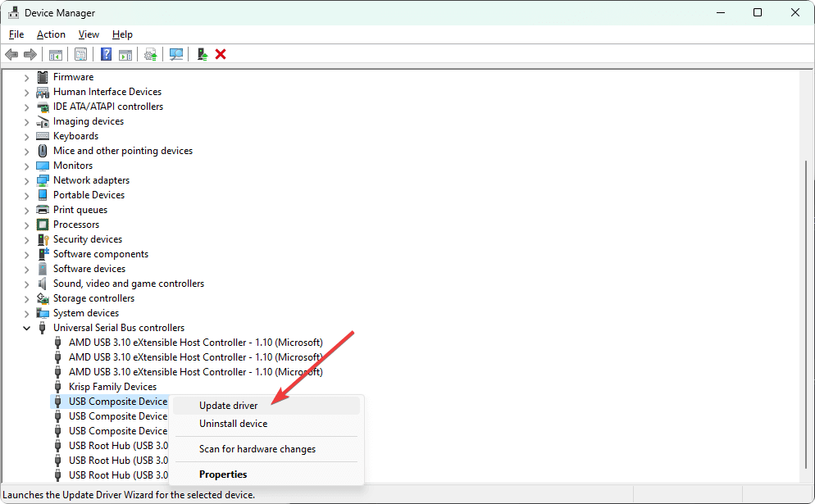Select the Portable Devices category label
Screen dimensions: 815x504
pyautogui.click(x=89, y=195)
